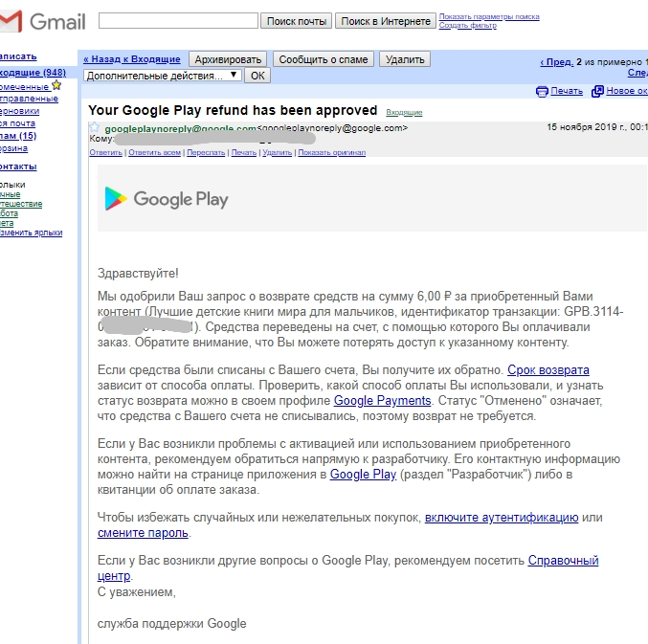This screenshot has height=644, width=648.
Task: Click служба поддержки Google signature
Action: 172,623
